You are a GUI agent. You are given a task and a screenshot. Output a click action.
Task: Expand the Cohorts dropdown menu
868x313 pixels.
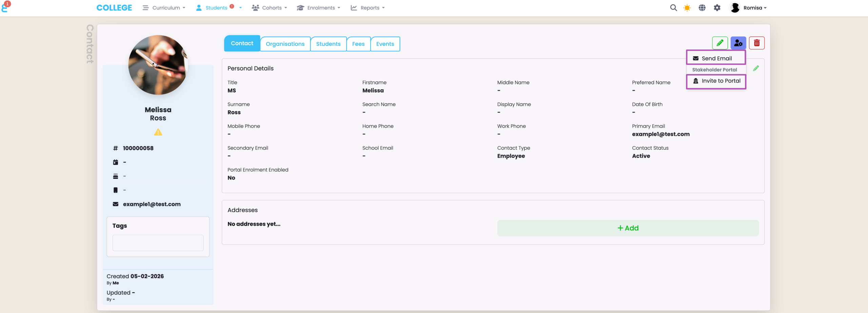pos(270,8)
